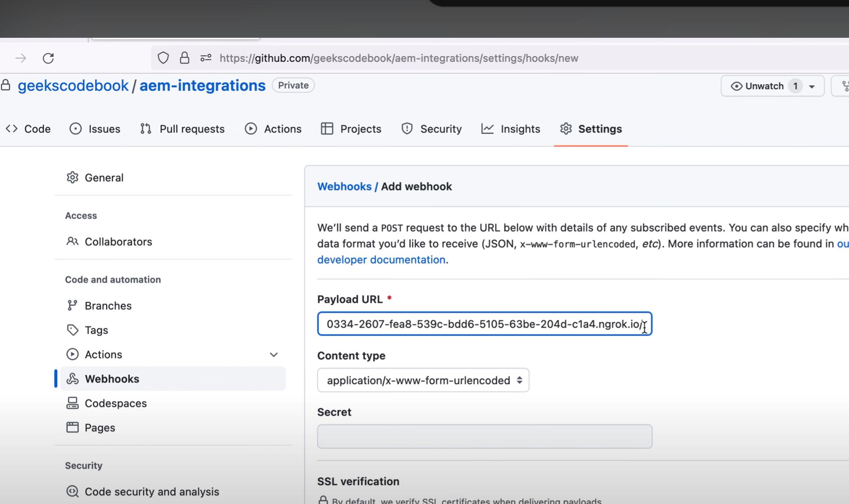Click the shield tracking protection icon
849x504 pixels.
163,58
